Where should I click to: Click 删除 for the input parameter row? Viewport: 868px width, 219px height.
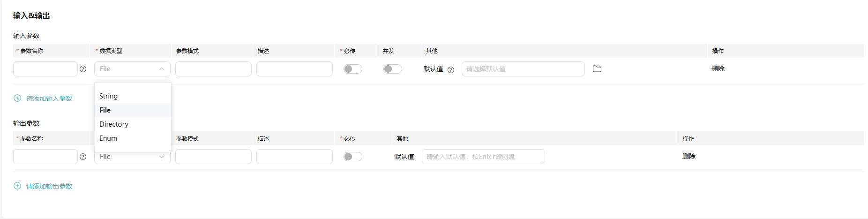tap(718, 68)
